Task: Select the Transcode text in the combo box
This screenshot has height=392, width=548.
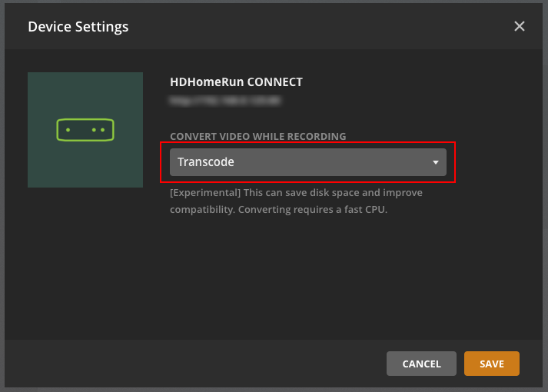Action: tap(206, 162)
